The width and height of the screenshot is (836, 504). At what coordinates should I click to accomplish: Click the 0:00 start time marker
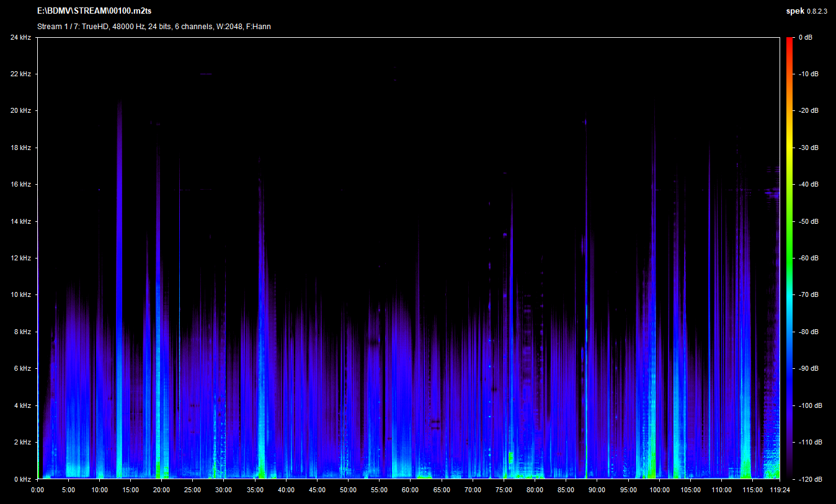37,490
